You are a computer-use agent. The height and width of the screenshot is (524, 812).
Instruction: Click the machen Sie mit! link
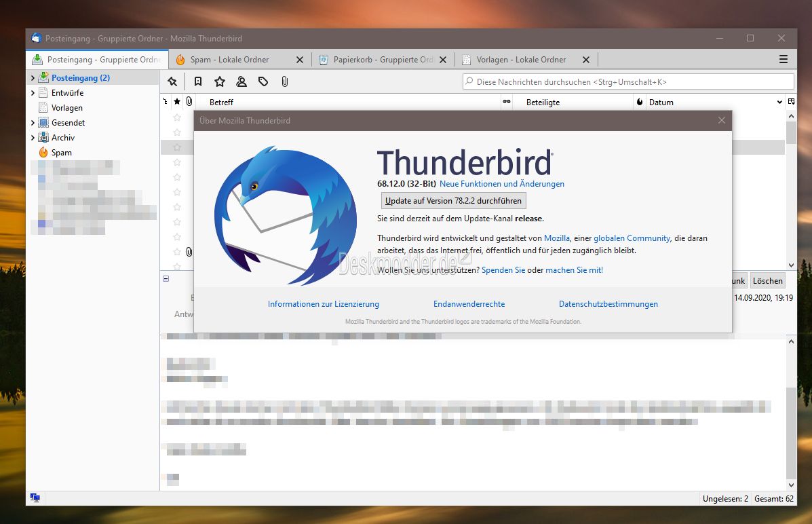(575, 270)
